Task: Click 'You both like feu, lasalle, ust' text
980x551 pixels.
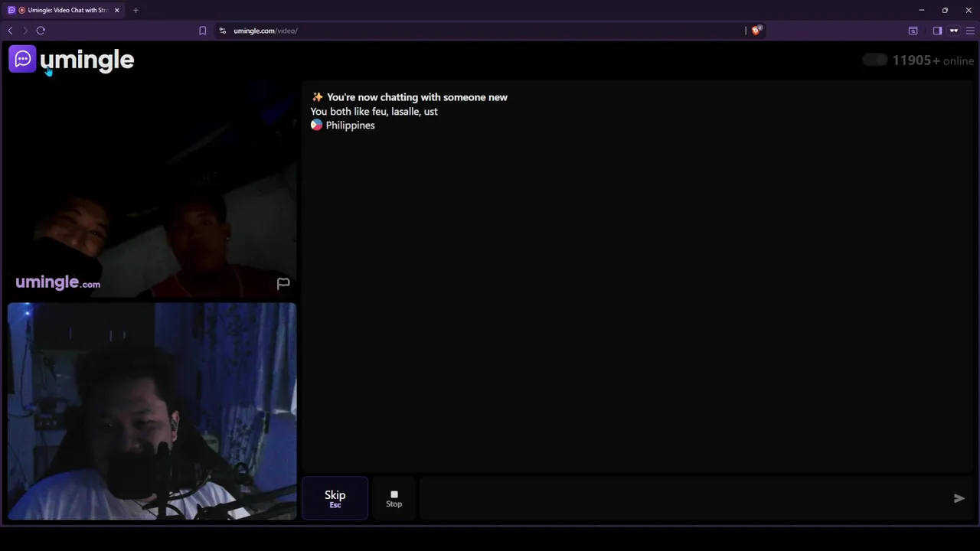Action: click(374, 112)
